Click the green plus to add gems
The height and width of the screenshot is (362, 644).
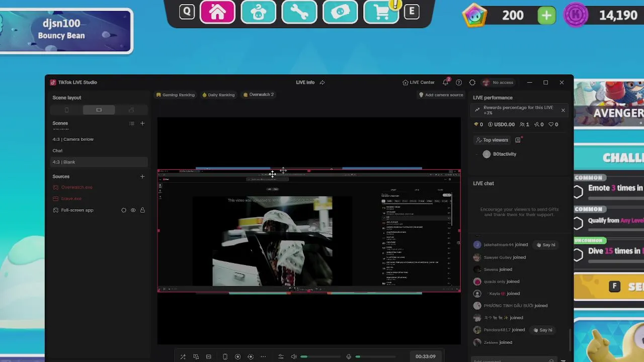546,16
